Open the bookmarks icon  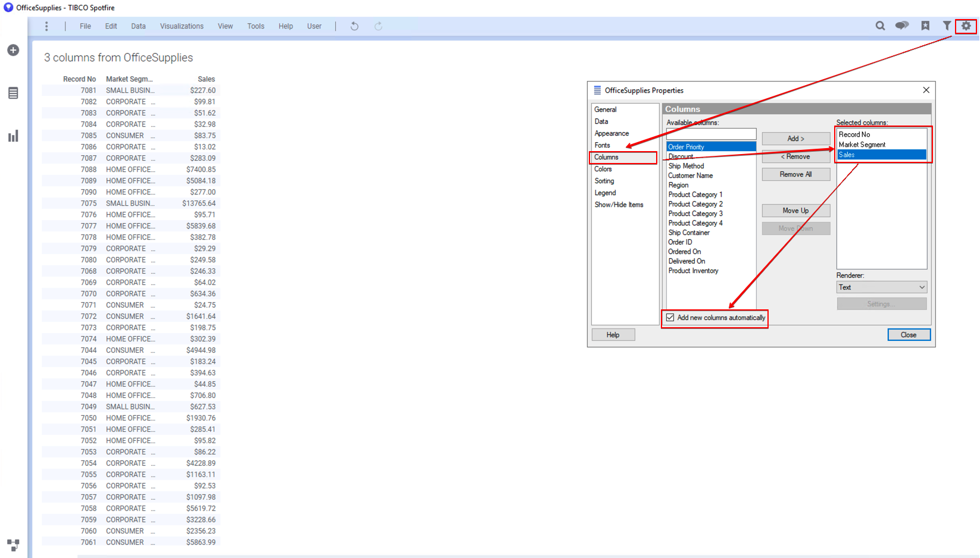click(x=925, y=26)
